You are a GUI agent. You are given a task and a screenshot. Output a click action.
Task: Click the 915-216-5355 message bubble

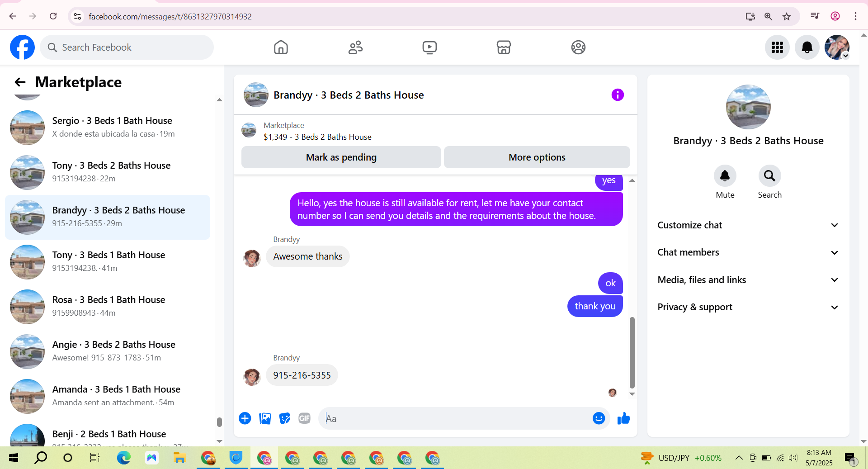pos(302,375)
